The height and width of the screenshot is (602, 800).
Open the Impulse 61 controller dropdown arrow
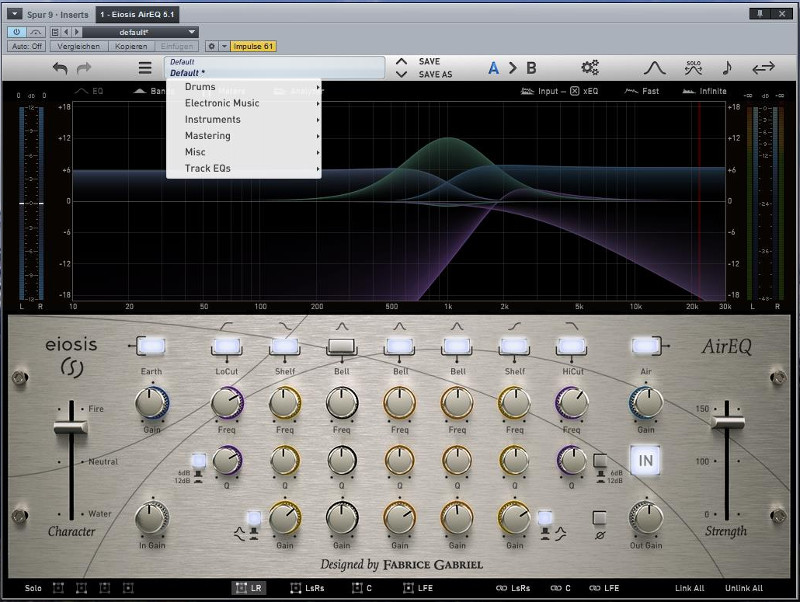point(224,46)
